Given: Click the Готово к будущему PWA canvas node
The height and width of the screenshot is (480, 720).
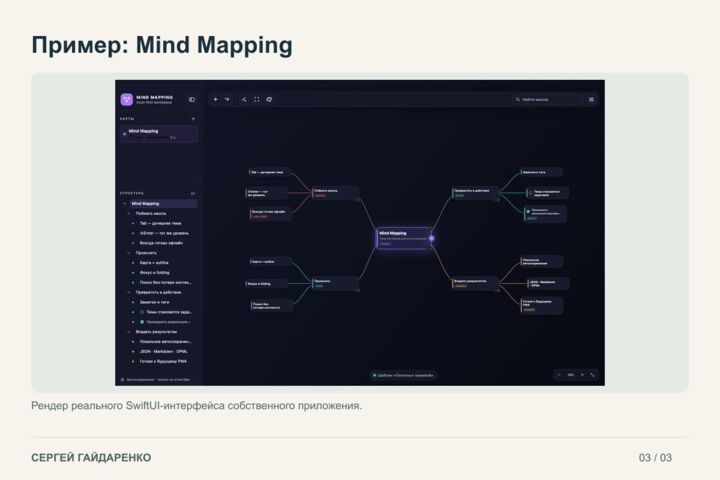Looking at the screenshot, I should [542, 305].
